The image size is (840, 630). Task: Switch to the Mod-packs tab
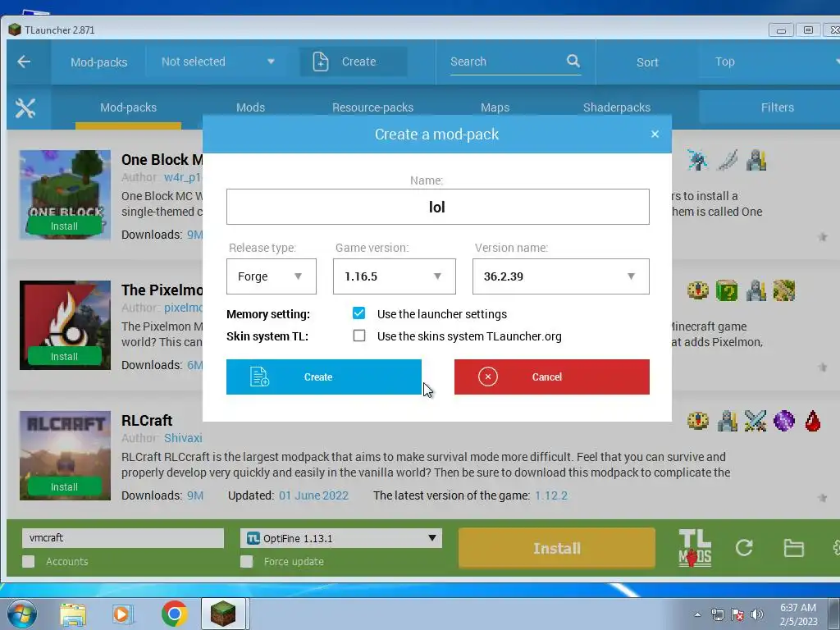pyautogui.click(x=129, y=107)
